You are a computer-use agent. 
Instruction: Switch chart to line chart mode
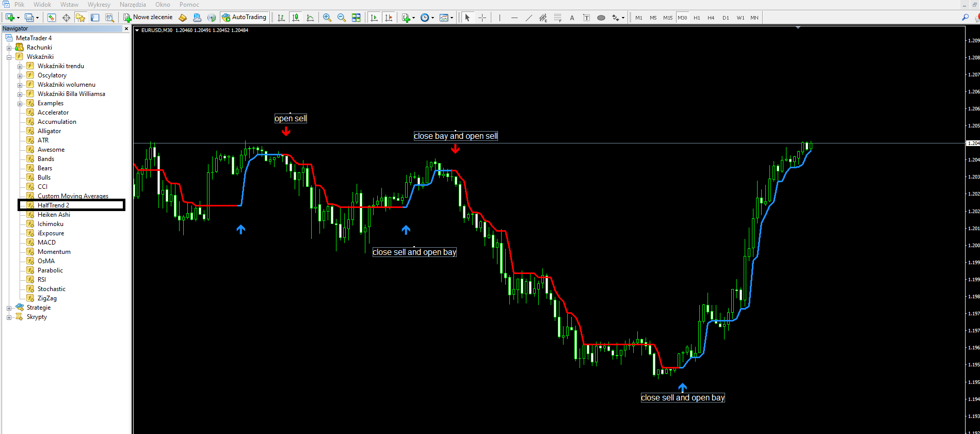coord(310,18)
